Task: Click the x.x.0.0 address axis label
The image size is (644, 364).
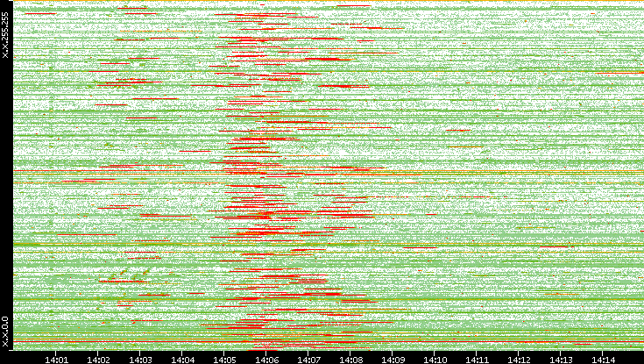Action: click(5, 332)
